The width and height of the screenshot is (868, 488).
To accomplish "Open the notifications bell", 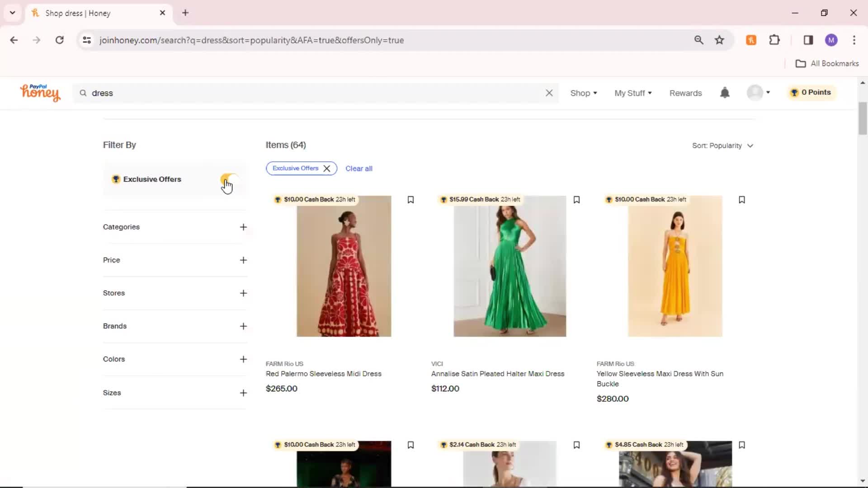I will [x=725, y=93].
